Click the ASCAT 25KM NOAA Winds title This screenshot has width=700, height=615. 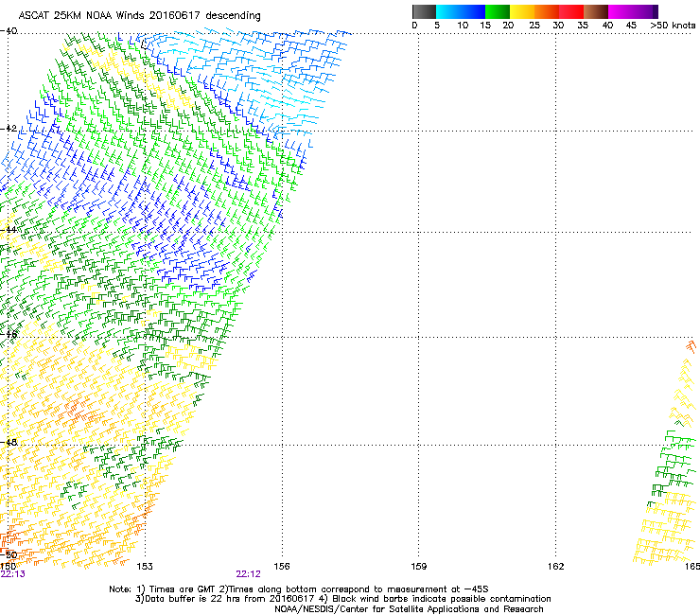click(139, 15)
